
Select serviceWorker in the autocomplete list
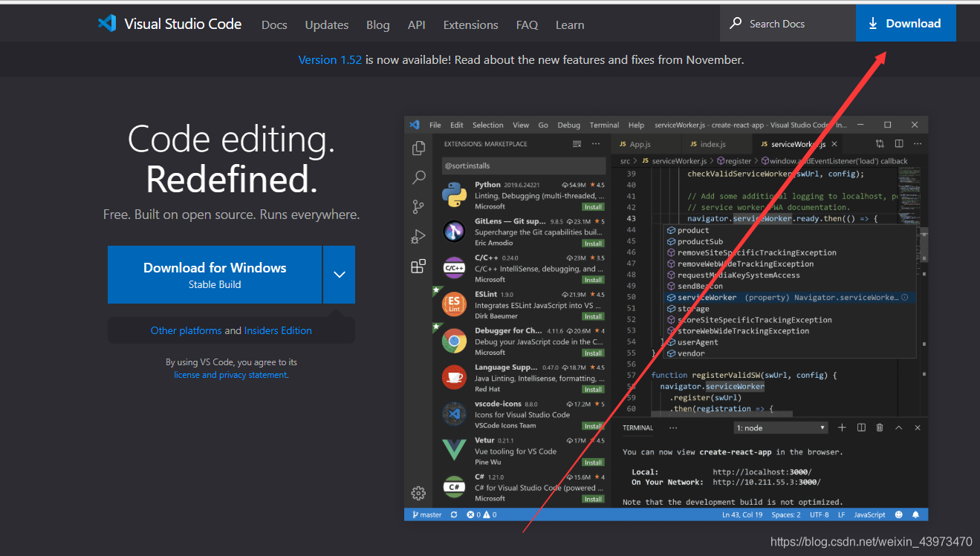(790, 297)
